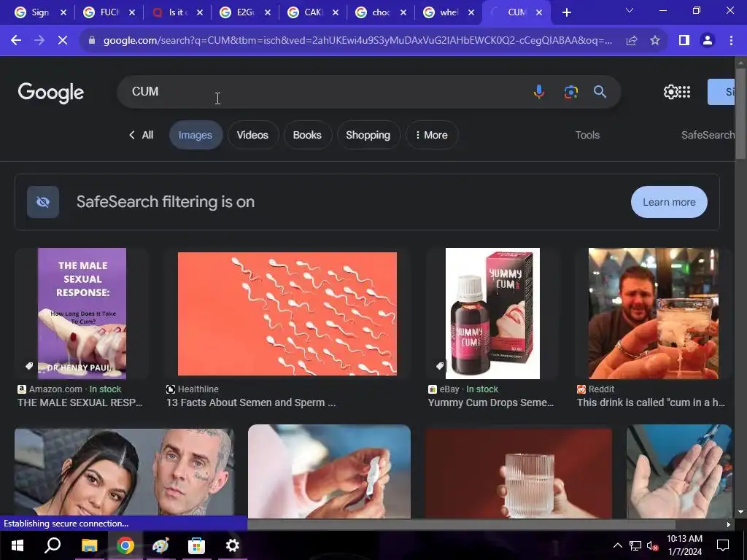The width and height of the screenshot is (747, 560).
Task: View site info via the lock icon
Action: 91,41
